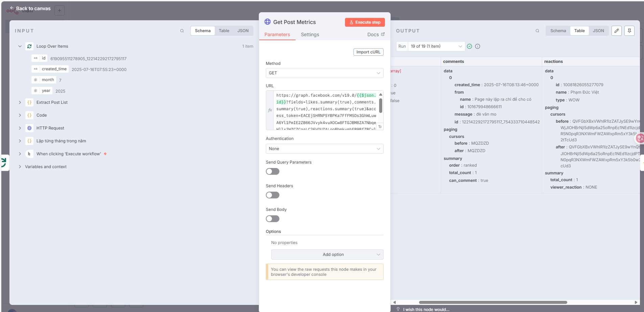Click the Loop Over Items loop icon

tap(29, 46)
